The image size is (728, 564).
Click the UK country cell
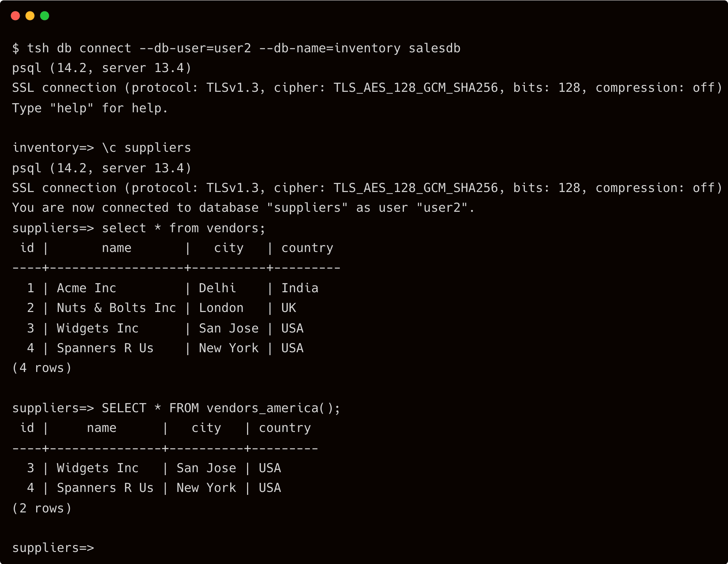[x=289, y=308]
